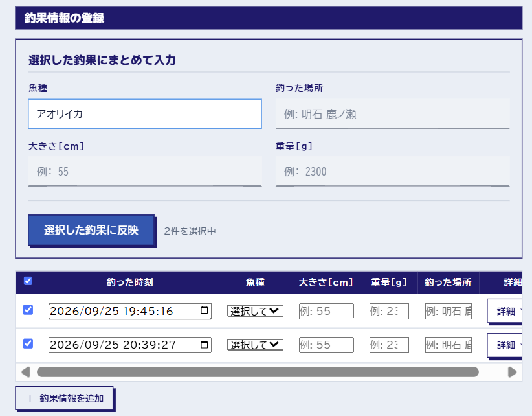The image size is (532, 416).
Task: Click the 魚種 column header in table
Action: 255,283
